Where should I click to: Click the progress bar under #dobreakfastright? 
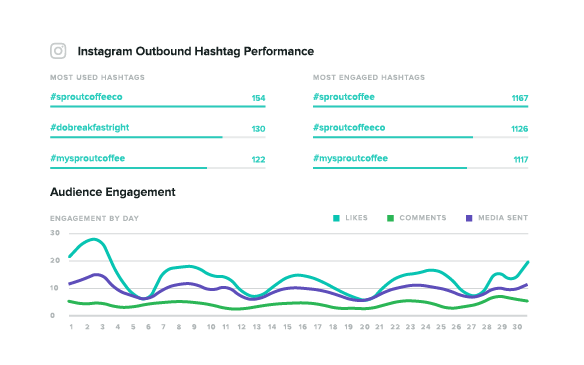coord(158,137)
